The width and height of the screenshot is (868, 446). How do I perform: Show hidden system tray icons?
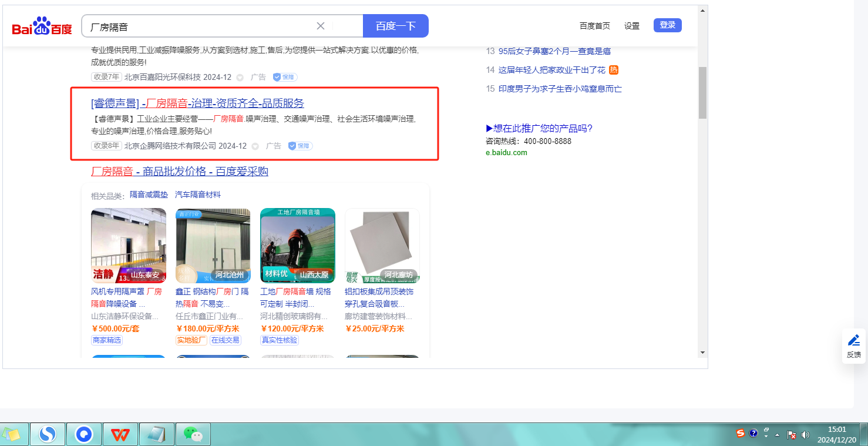point(778,435)
